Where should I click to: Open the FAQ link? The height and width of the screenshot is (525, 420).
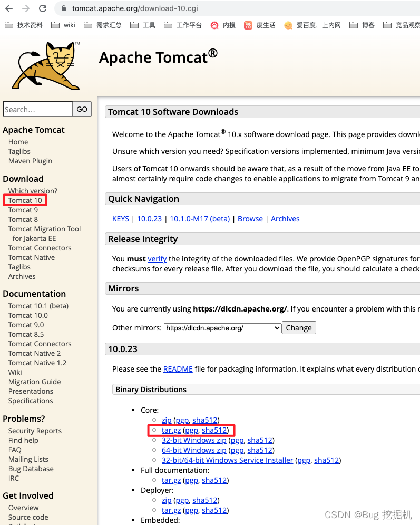click(15, 450)
